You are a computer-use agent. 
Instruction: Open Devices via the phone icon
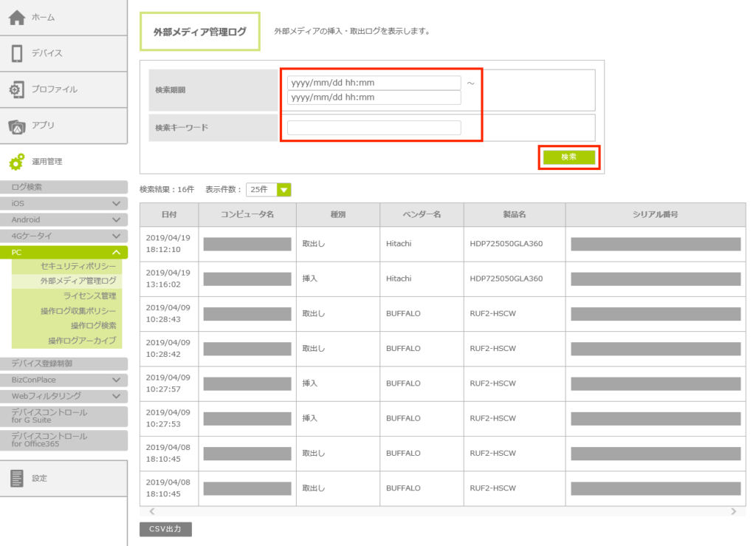17,53
